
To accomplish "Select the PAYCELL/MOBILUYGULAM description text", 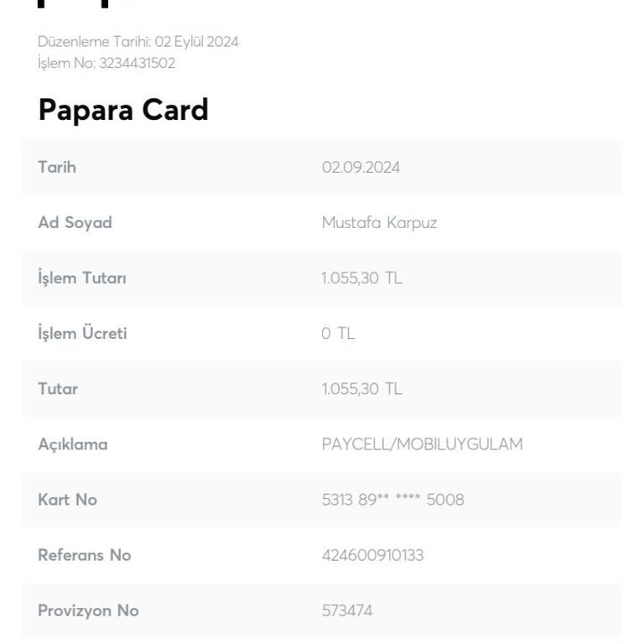I will click(422, 444).
